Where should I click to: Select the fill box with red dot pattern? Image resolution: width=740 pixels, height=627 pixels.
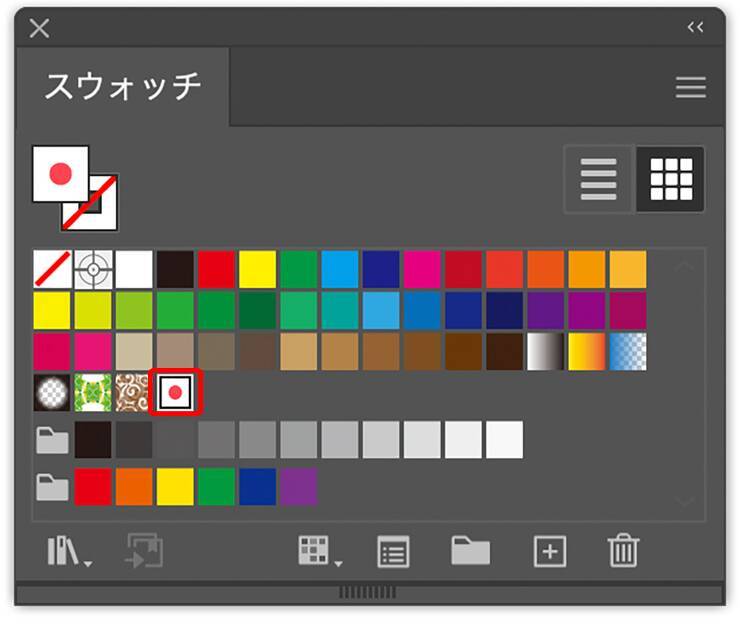(x=60, y=174)
